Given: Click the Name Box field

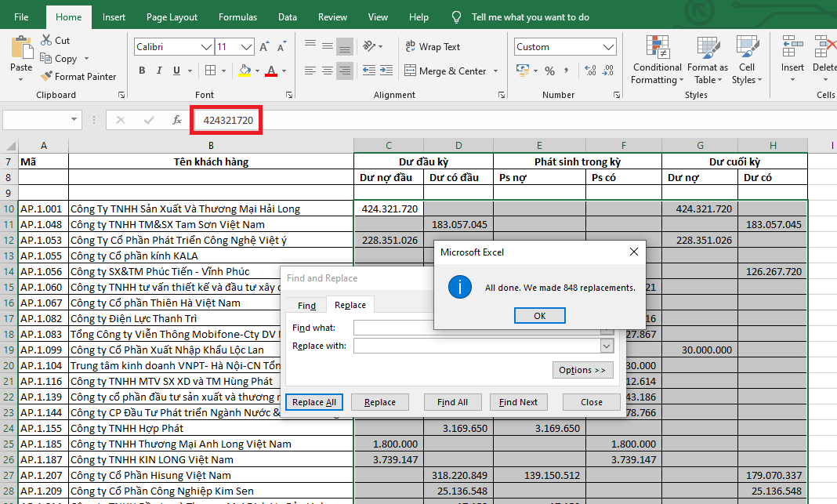Looking at the screenshot, I should tap(36, 120).
